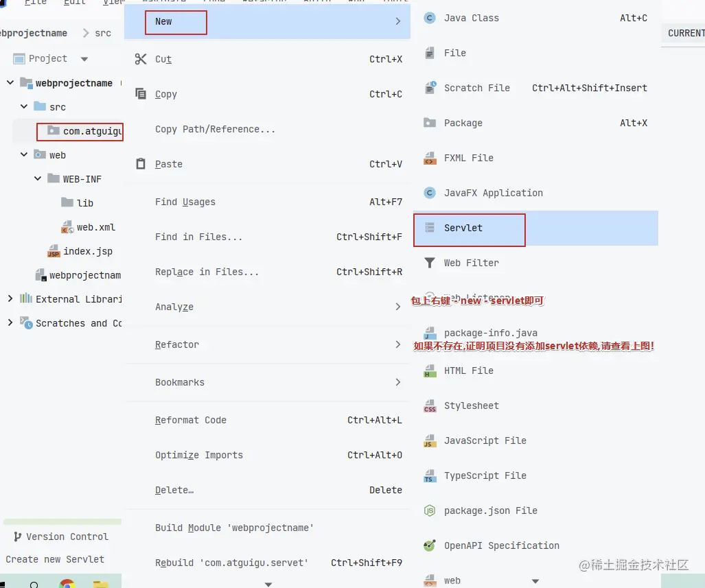
Task: Select the webprojectname .iml file row
Action: click(78, 275)
